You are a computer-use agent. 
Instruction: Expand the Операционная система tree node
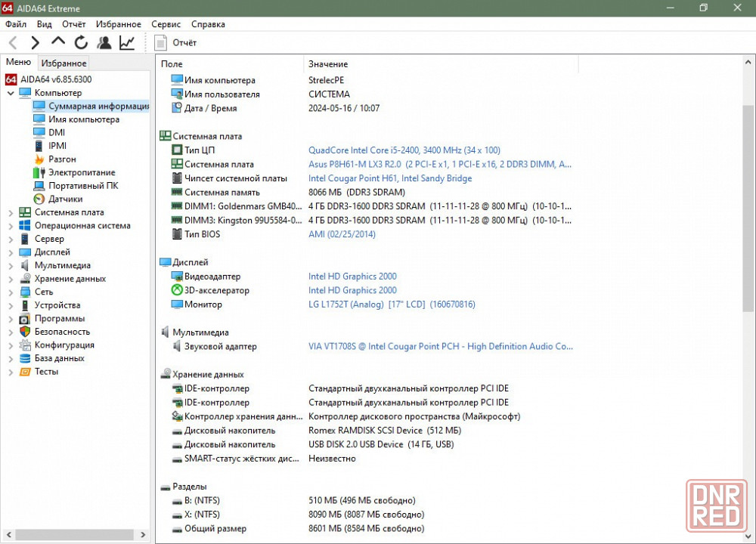pos(11,225)
